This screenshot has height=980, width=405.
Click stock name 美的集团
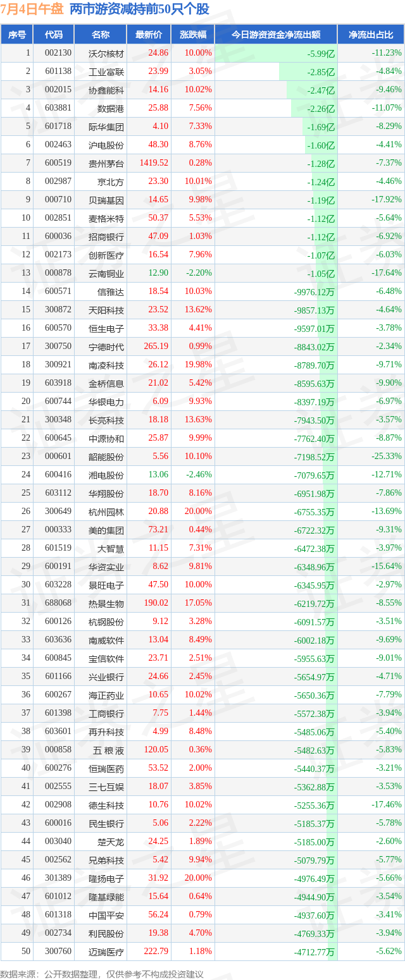(x=106, y=530)
